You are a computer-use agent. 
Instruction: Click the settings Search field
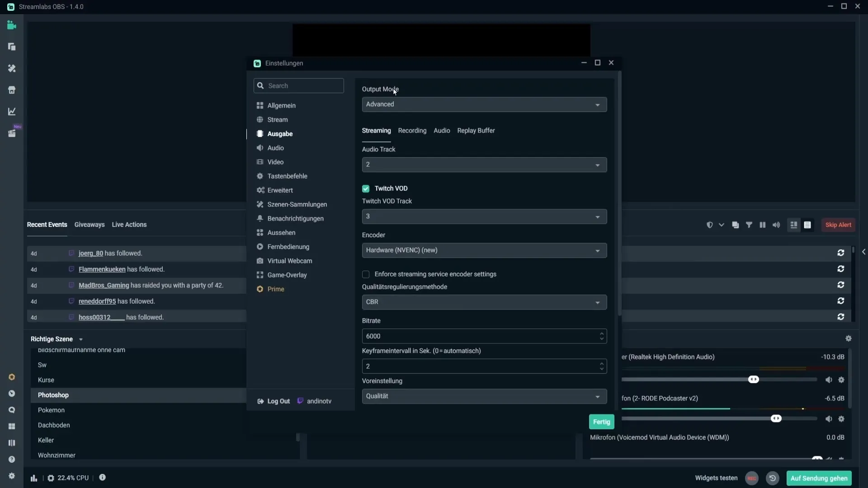(299, 86)
